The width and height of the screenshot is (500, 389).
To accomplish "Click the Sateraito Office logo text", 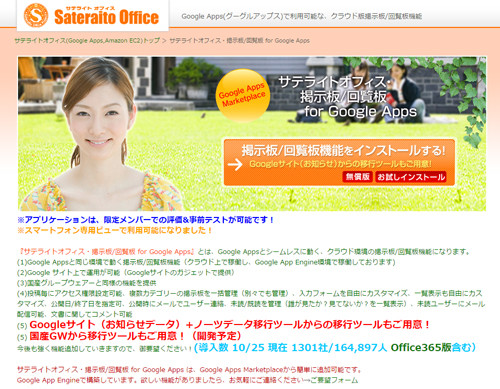I will point(106,17).
